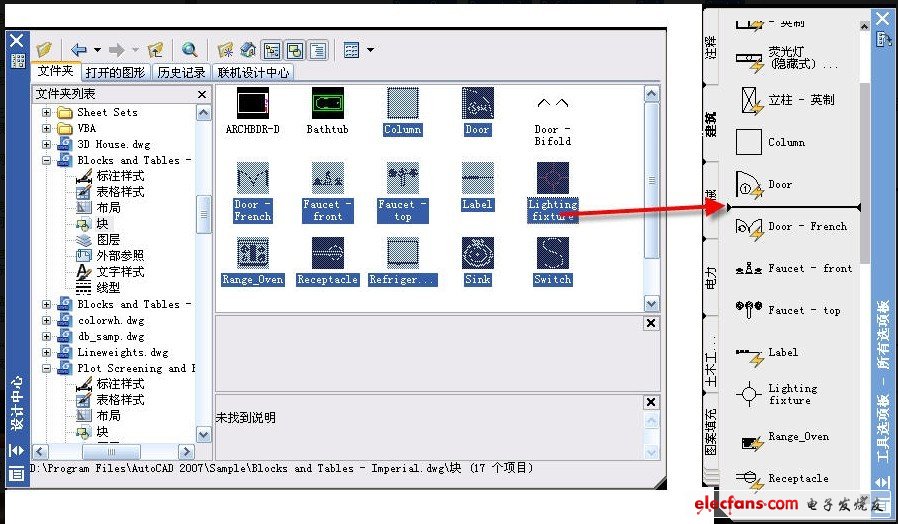Switch to the 打开的图形 tab
This screenshot has width=898, height=524.
(115, 72)
